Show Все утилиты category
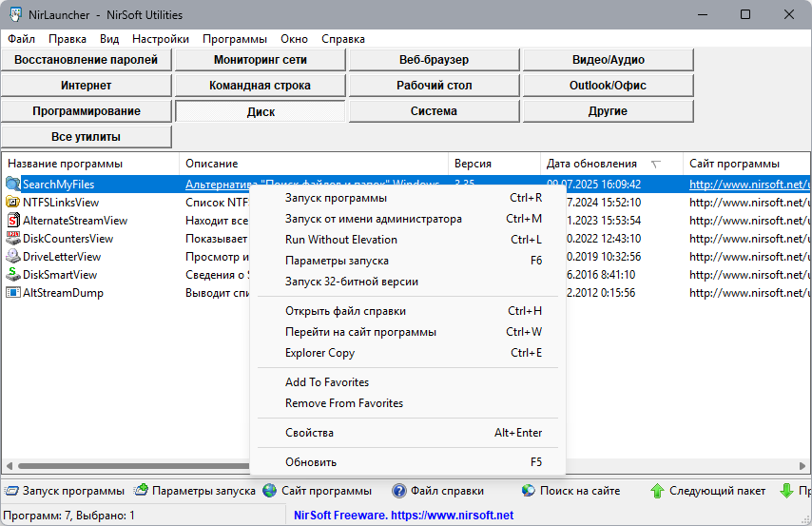This screenshot has width=812, height=526. 86,137
